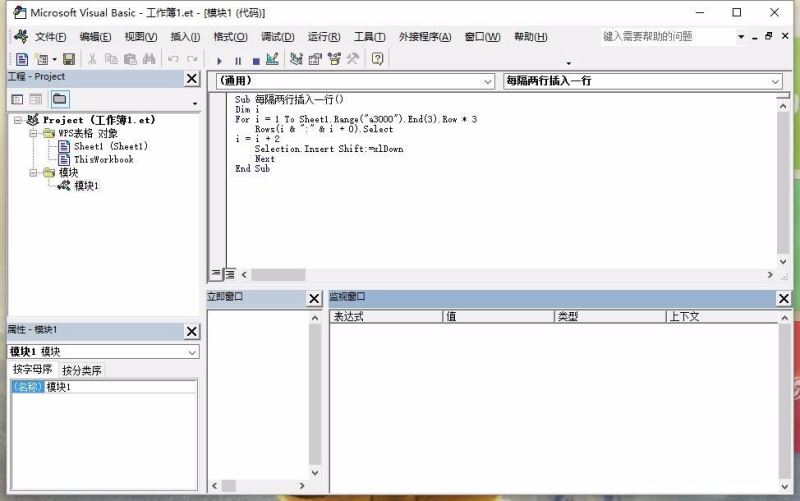Open the 每隔两行插入一行 procedure dropdown
Viewport: 800px width, 501px height.
[775, 81]
